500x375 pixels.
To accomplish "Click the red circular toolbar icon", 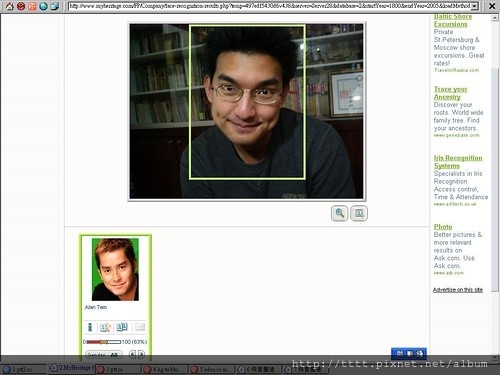I will coord(21,6).
